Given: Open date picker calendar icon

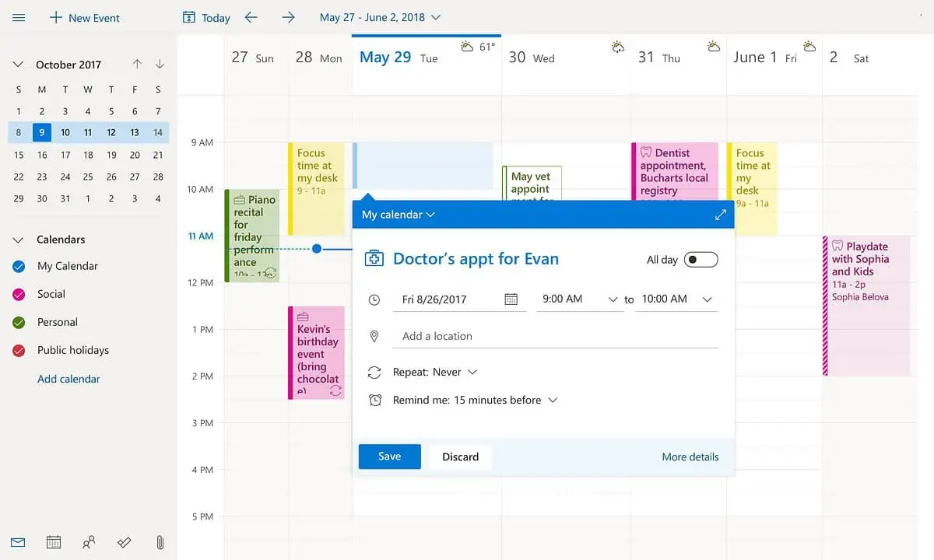Looking at the screenshot, I should [511, 299].
